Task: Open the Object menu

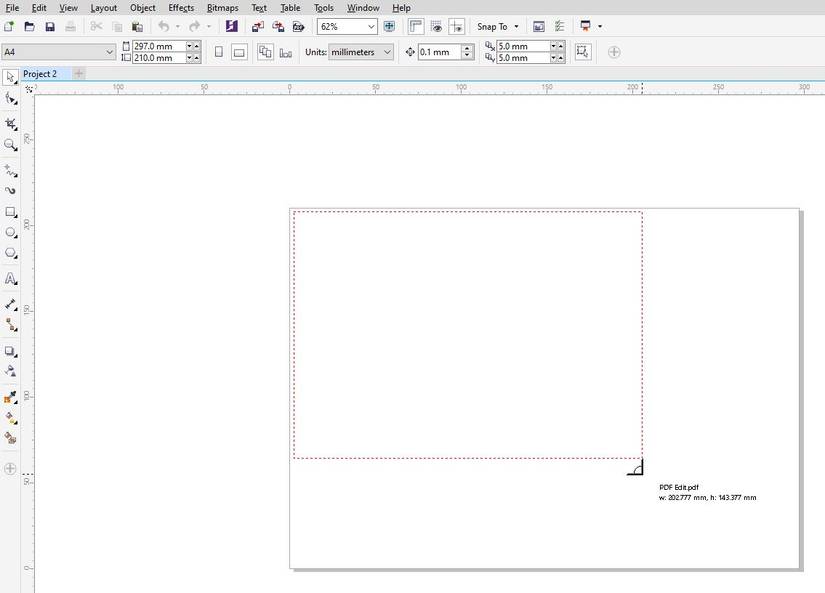Action: pos(143,8)
